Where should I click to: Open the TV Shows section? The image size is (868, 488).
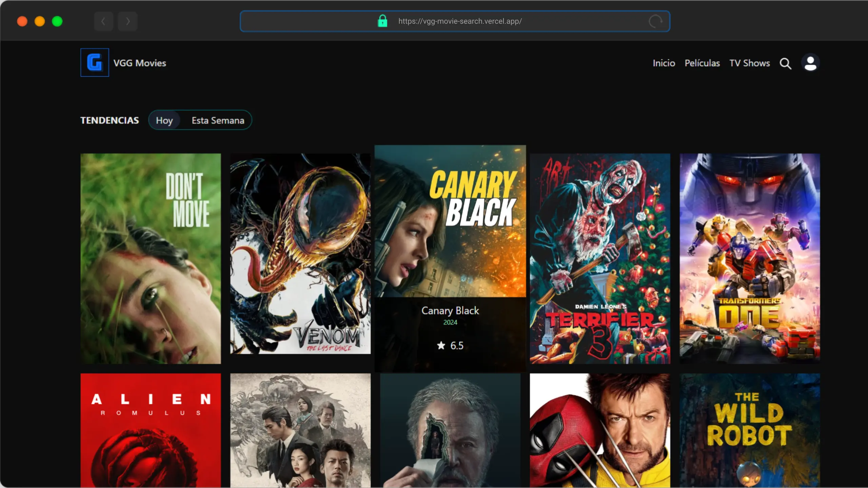(x=750, y=63)
